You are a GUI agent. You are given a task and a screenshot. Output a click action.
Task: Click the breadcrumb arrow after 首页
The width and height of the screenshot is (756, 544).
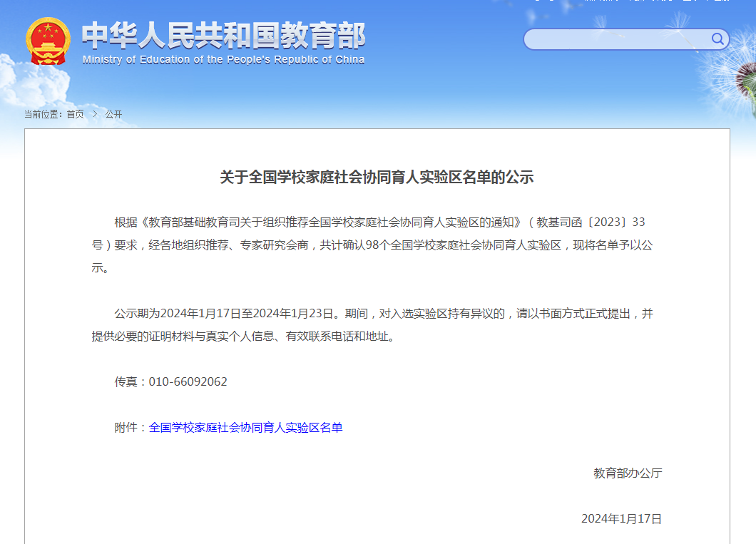[x=94, y=114]
